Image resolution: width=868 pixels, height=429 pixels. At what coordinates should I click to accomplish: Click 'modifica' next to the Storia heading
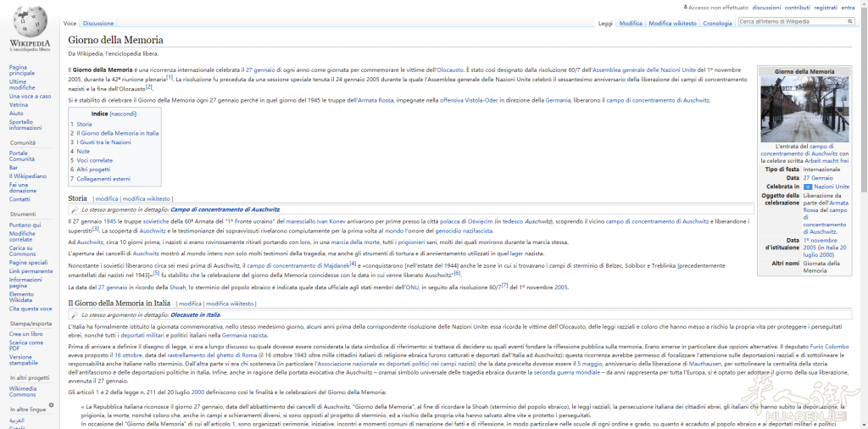[107, 198]
